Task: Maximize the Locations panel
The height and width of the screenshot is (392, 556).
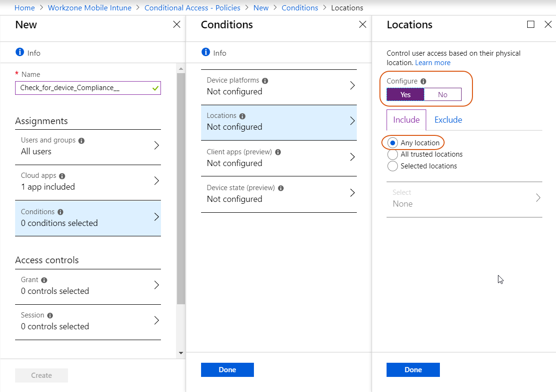Action: 531,25
